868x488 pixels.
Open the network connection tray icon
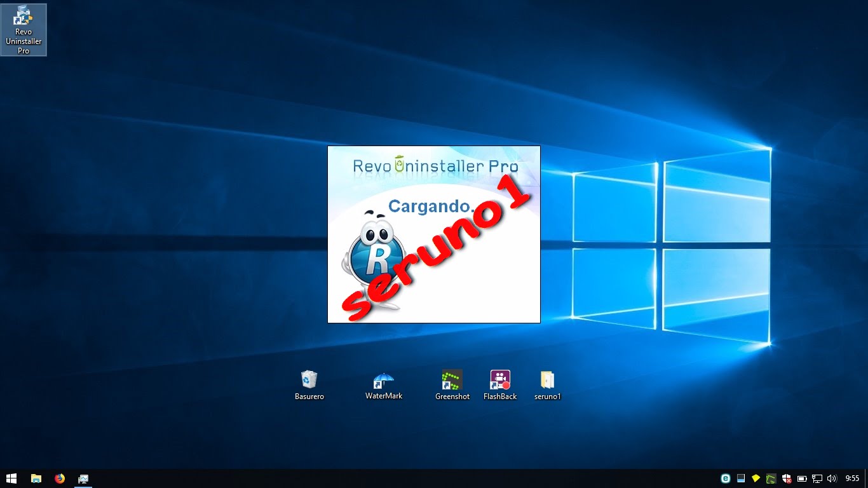[x=817, y=478]
